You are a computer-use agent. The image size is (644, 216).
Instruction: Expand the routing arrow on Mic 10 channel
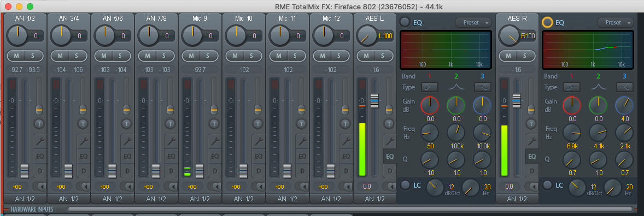point(259,187)
